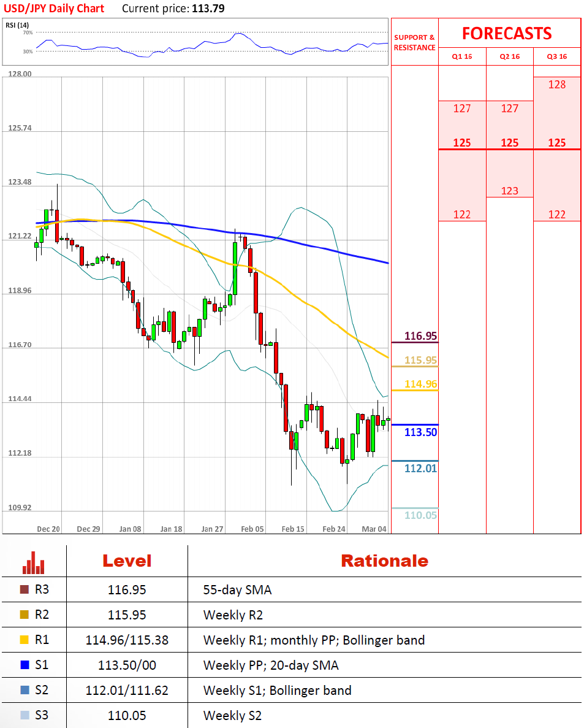Select the Q2 16 forecast column header

pyautogui.click(x=510, y=56)
